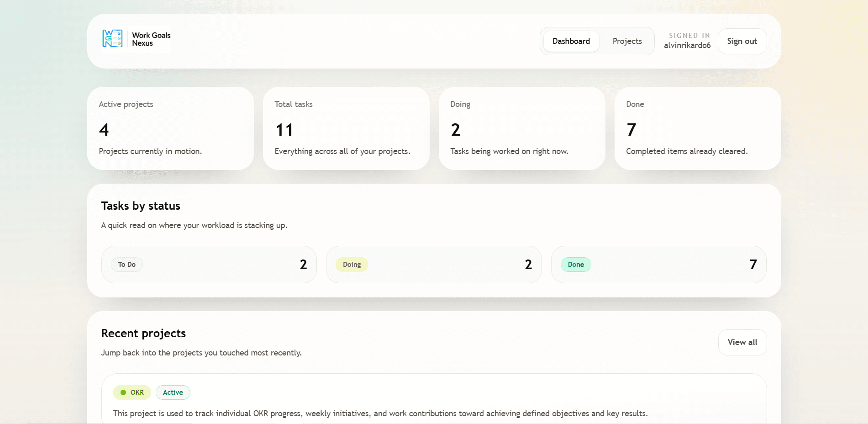Click the "SIGNED IN" label
Image resolution: width=868 pixels, height=424 pixels.
click(689, 36)
